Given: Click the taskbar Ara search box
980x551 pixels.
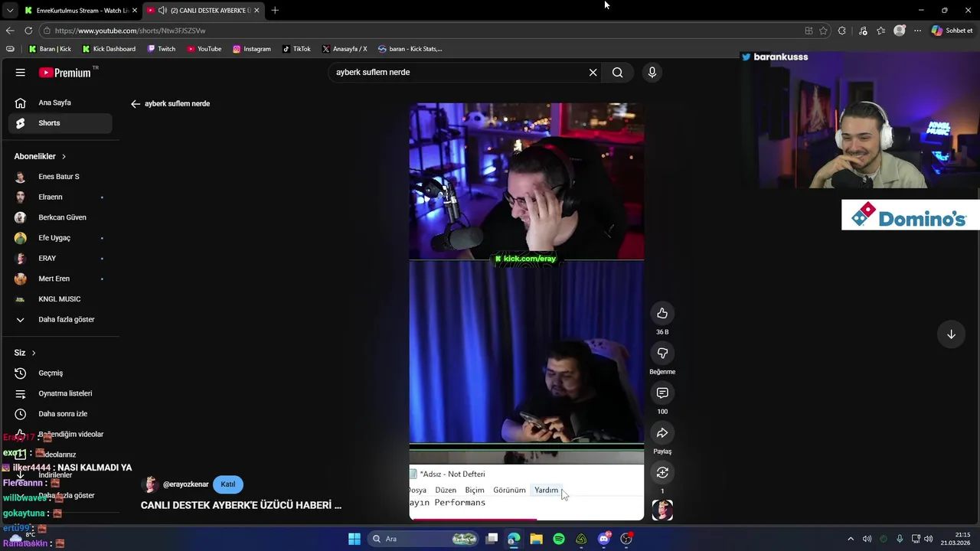Looking at the screenshot, I should pos(423,539).
